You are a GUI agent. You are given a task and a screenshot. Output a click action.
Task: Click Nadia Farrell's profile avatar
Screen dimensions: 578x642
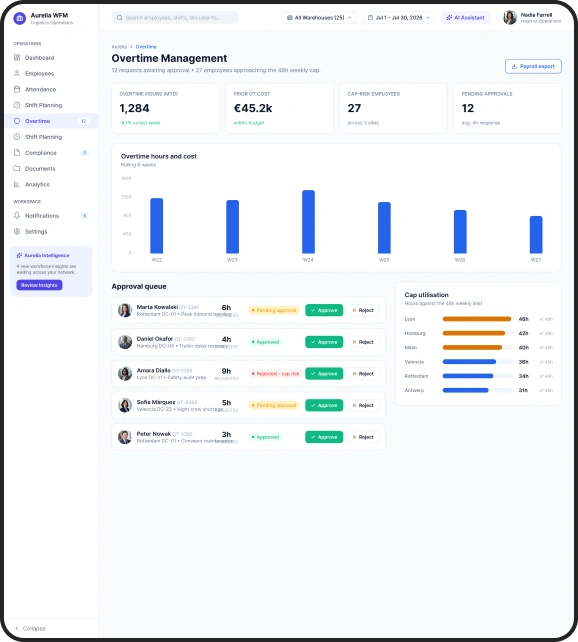pyautogui.click(x=510, y=18)
